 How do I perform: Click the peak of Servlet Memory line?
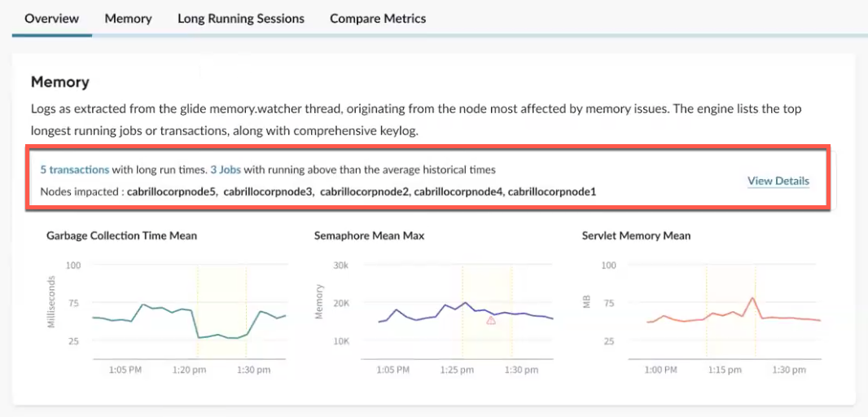coord(753,298)
